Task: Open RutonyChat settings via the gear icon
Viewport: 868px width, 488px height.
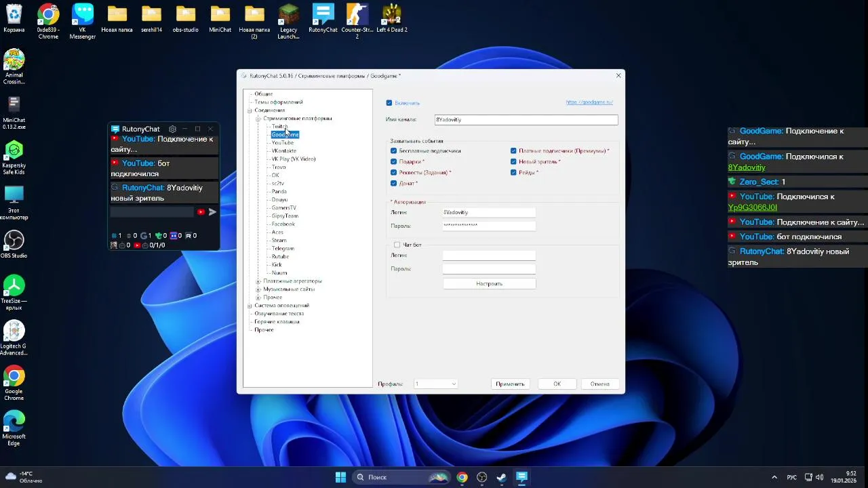Action: tap(172, 129)
